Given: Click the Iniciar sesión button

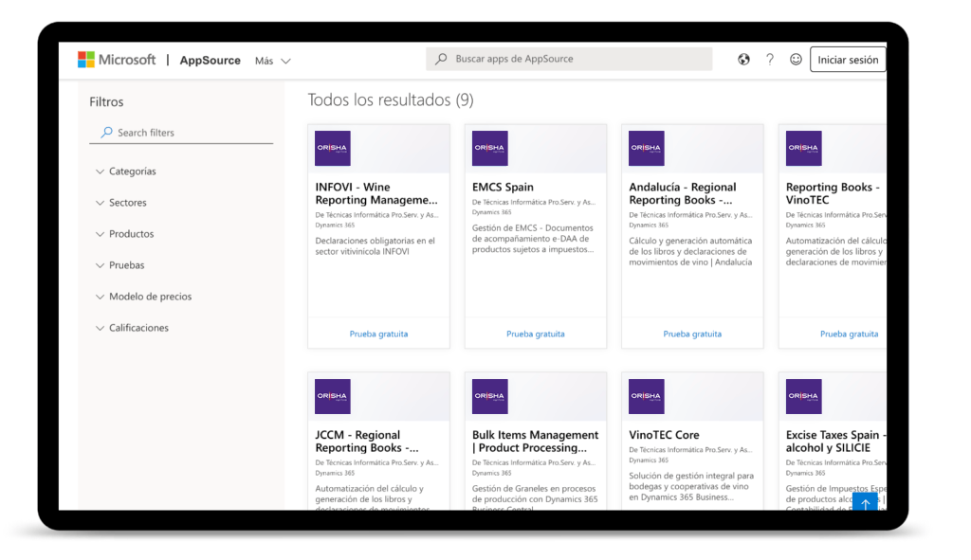Looking at the screenshot, I should pyautogui.click(x=848, y=59).
